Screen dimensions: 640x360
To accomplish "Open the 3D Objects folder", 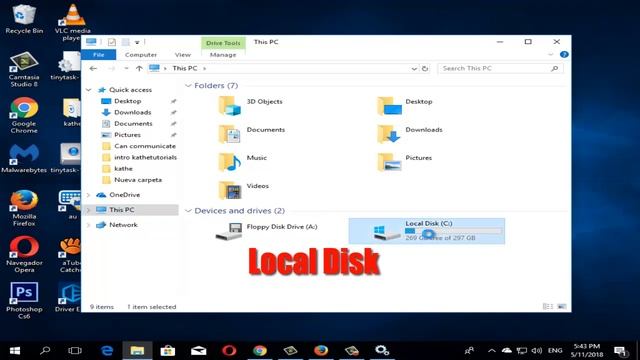I will pyautogui.click(x=250, y=105).
